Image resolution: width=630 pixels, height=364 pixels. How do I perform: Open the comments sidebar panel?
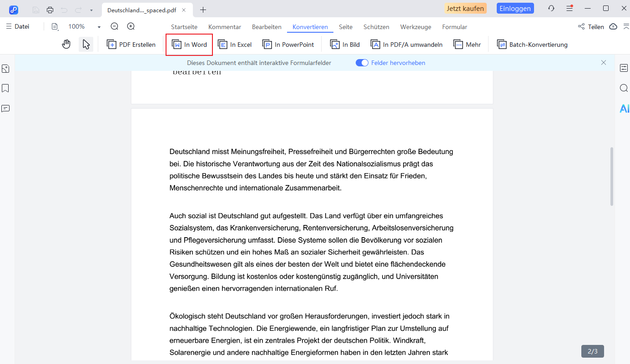[x=5, y=109]
